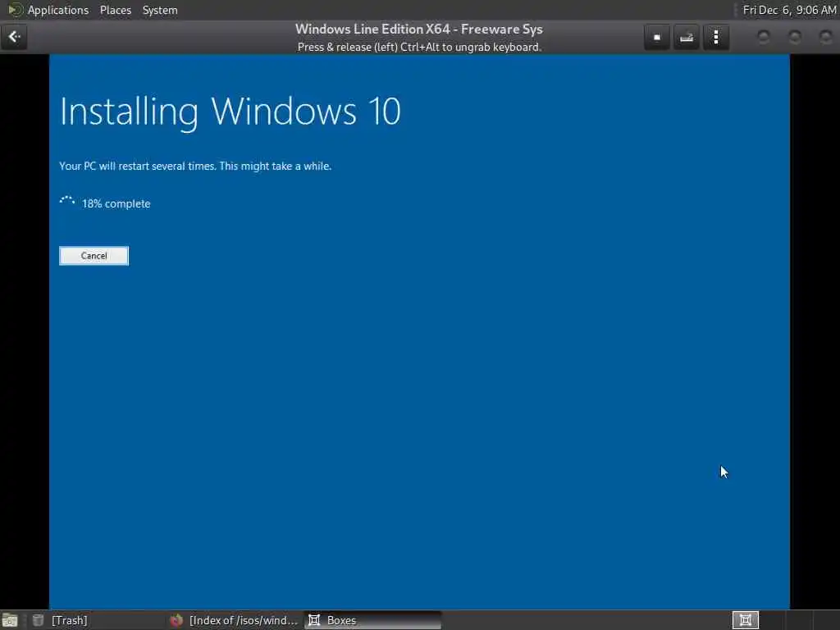The image size is (840, 630).
Task: Select the Boxes taskbar entry
Action: pyautogui.click(x=373, y=620)
